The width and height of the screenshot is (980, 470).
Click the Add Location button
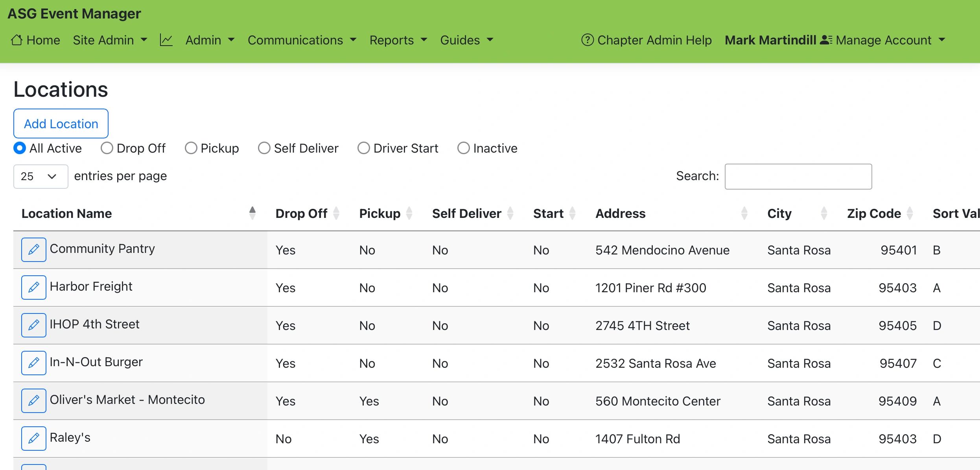[x=61, y=123]
